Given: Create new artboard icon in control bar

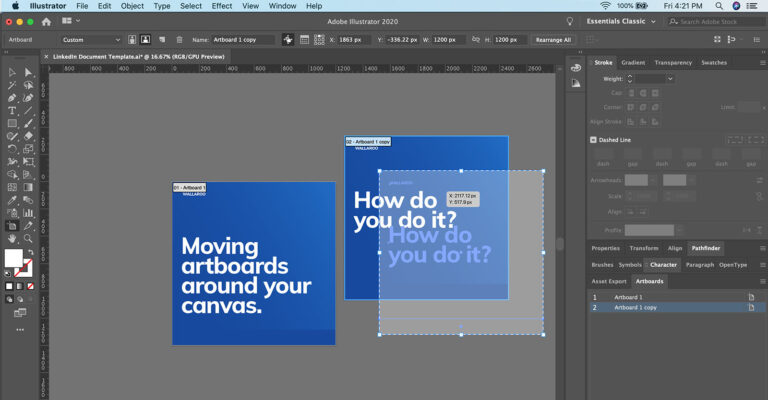Looking at the screenshot, I should [x=162, y=40].
